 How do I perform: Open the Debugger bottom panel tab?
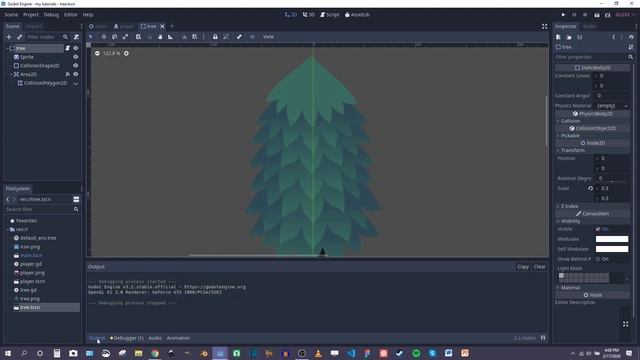[127, 338]
